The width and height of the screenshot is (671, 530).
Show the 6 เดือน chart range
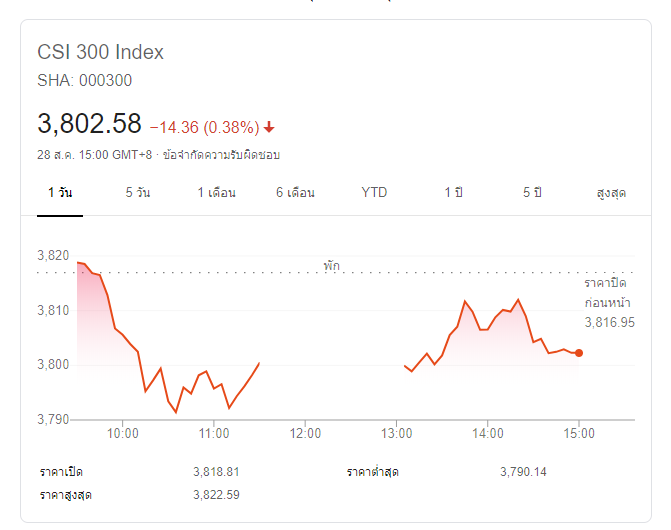[295, 193]
